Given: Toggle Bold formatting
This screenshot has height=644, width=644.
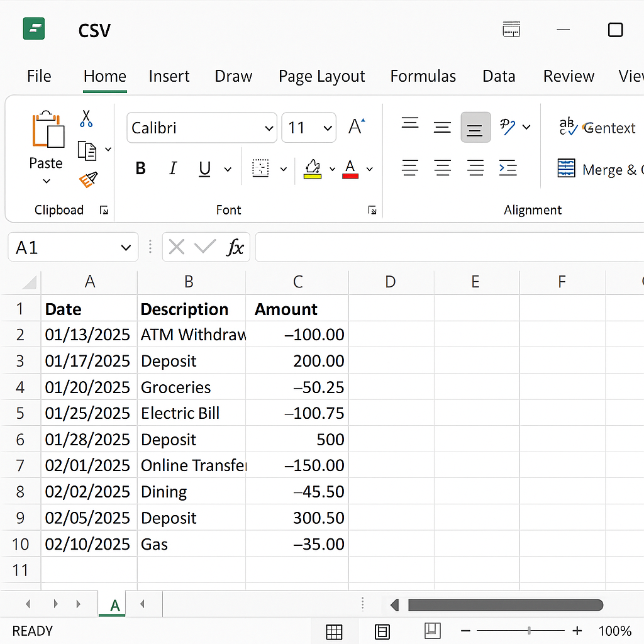Looking at the screenshot, I should (x=141, y=169).
